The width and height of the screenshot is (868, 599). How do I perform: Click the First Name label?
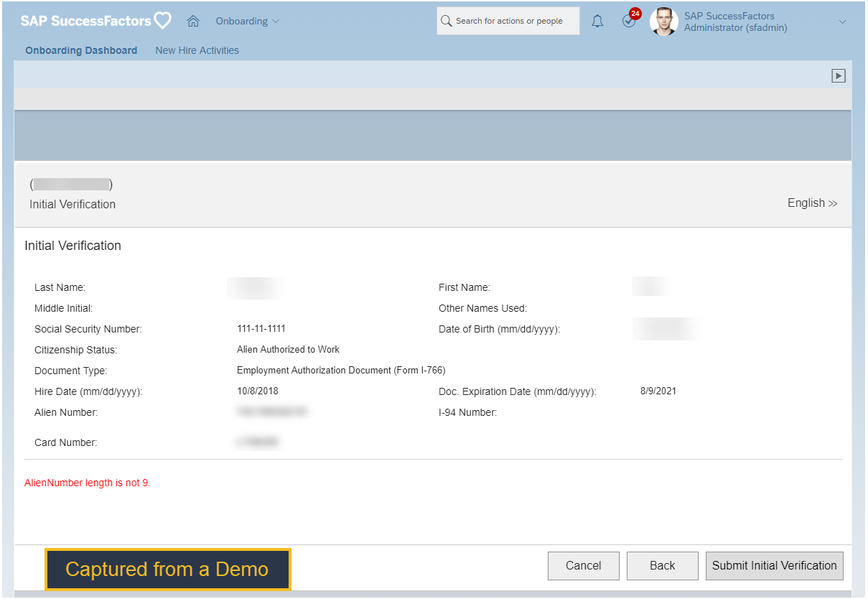pyautogui.click(x=465, y=288)
